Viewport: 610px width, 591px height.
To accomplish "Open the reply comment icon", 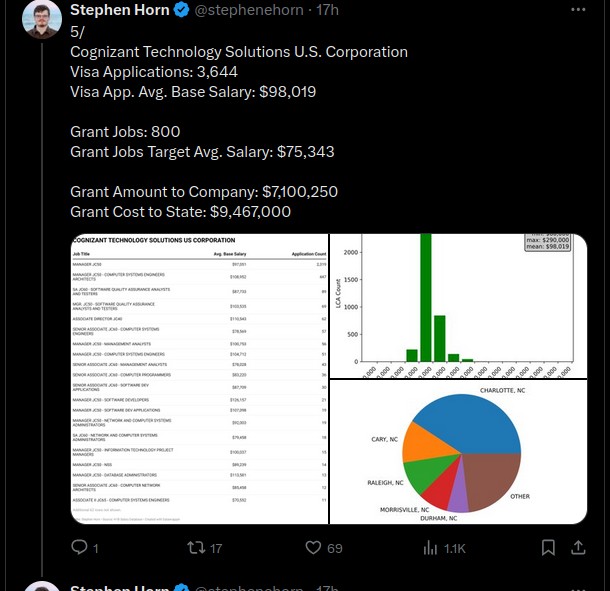I will tap(79, 547).
